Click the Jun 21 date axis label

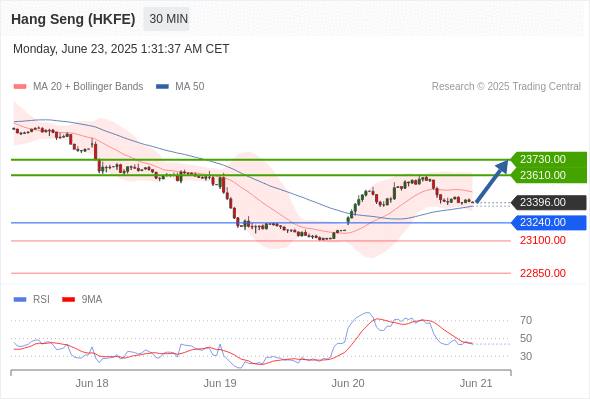tap(476, 383)
